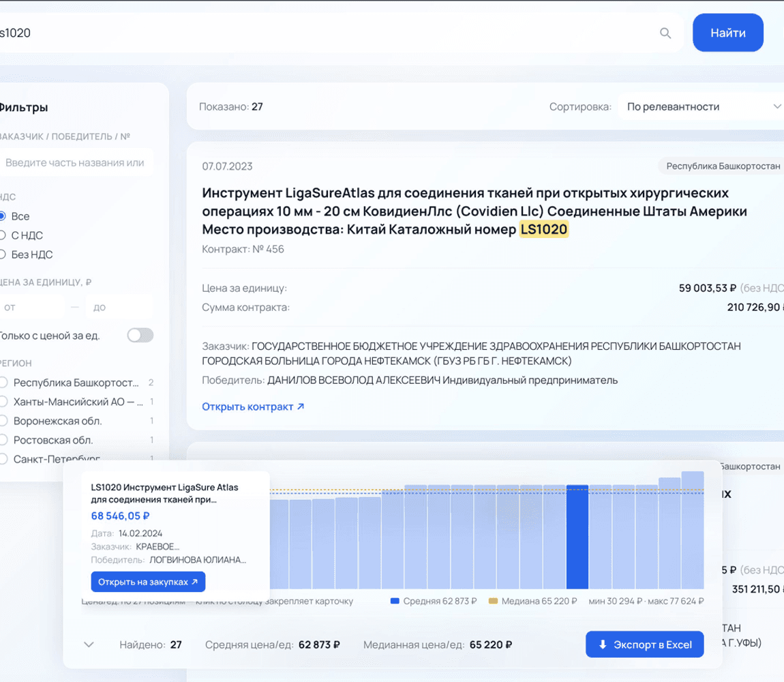The image size is (784, 682).
Task: Select the Все VAT radio option
Action: tap(3, 216)
